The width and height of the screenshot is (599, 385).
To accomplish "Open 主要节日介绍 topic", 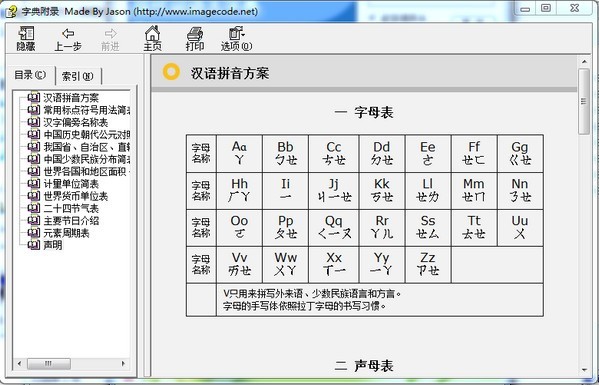I will pyautogui.click(x=71, y=220).
